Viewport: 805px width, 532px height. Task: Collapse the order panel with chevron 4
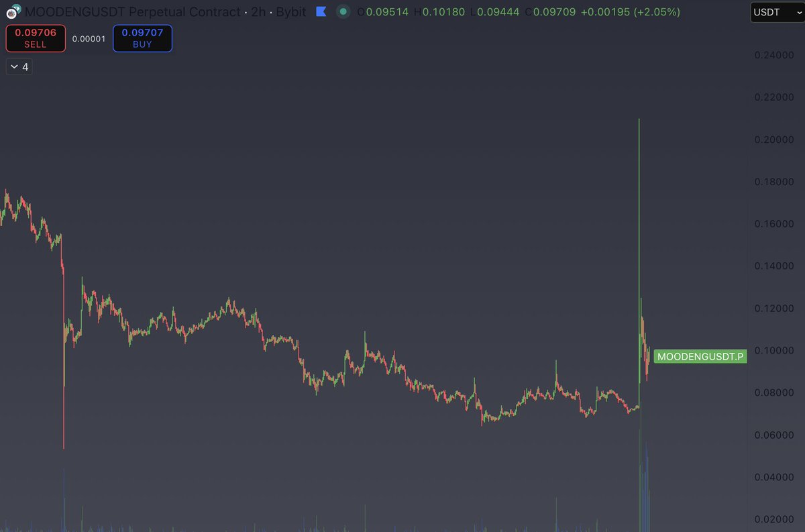(19, 66)
